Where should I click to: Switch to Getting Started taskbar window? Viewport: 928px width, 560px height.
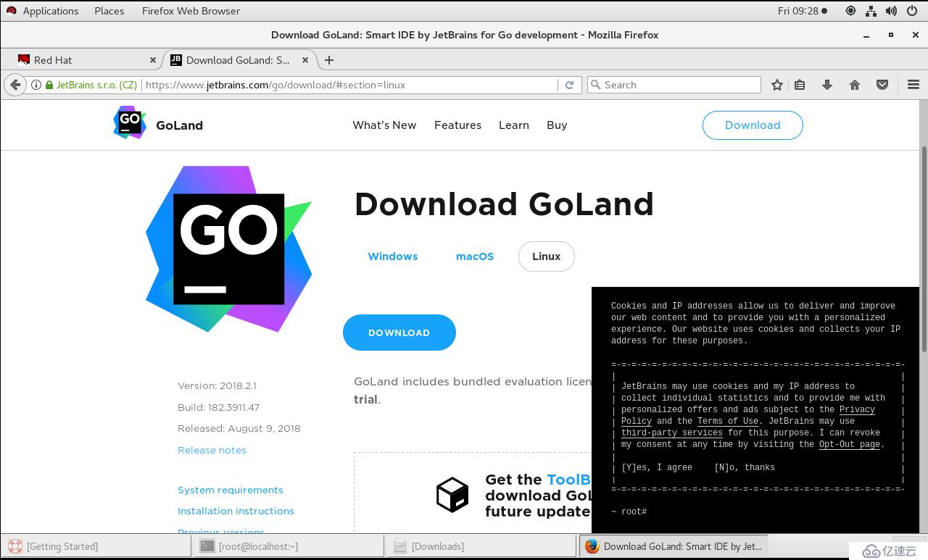tap(96, 546)
